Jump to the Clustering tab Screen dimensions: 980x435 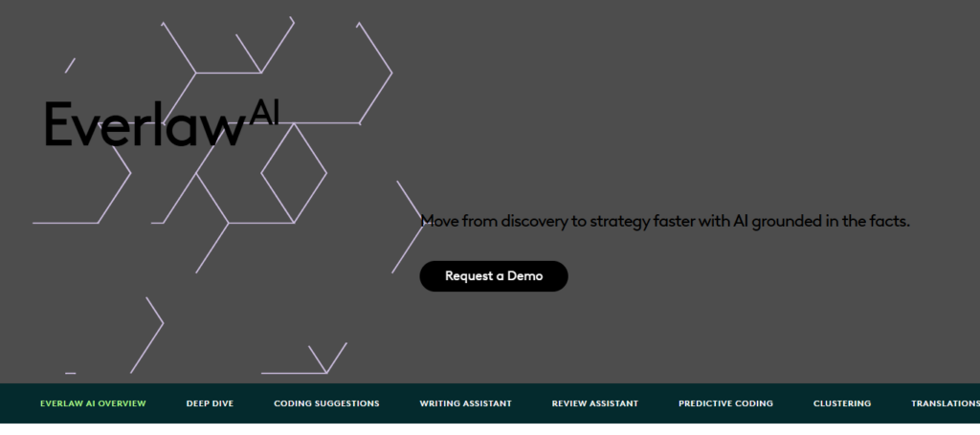pyautogui.click(x=842, y=403)
